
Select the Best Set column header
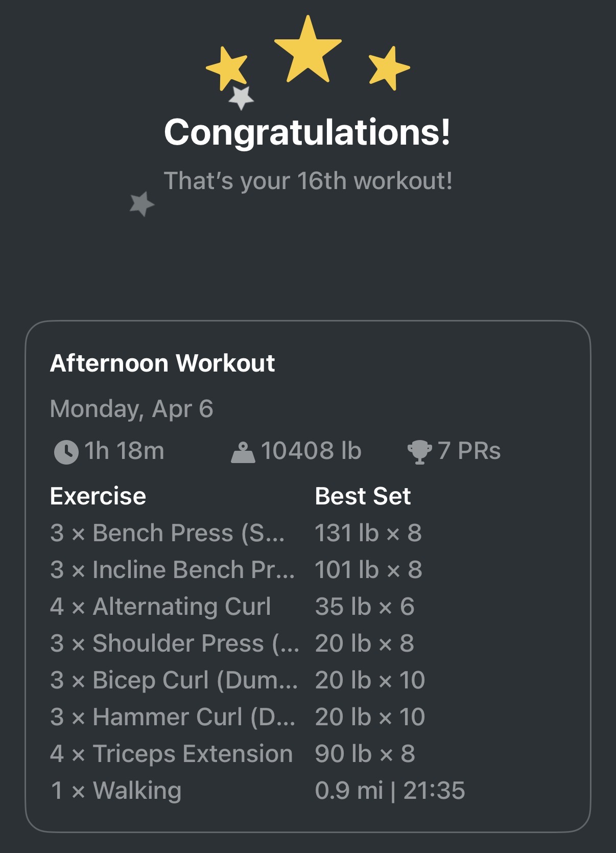(363, 495)
